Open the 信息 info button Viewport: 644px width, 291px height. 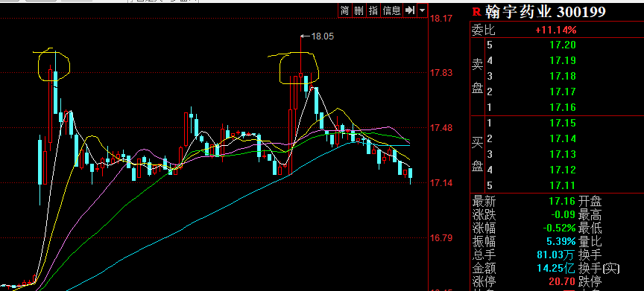tap(391, 10)
